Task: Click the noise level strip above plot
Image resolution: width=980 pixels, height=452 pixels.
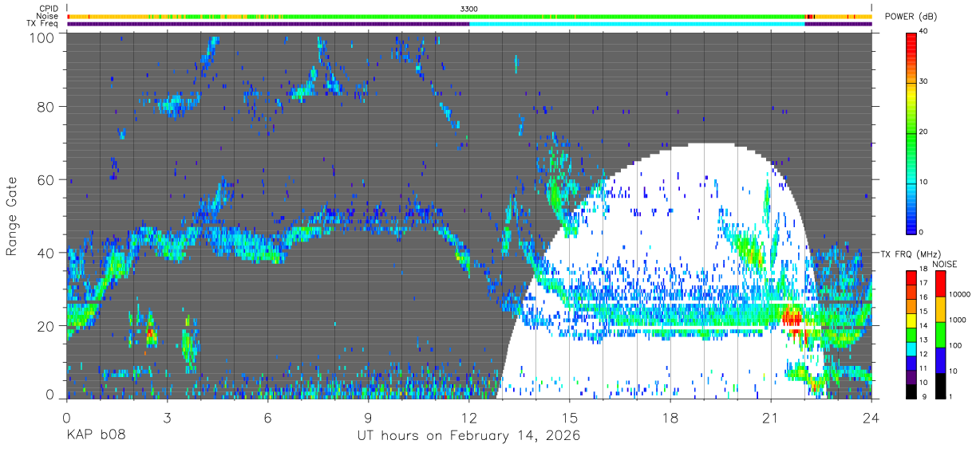Action: (469, 16)
